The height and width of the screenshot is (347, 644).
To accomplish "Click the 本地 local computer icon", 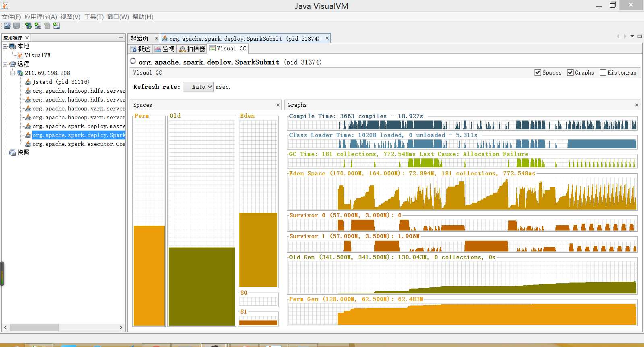I will 12,46.
